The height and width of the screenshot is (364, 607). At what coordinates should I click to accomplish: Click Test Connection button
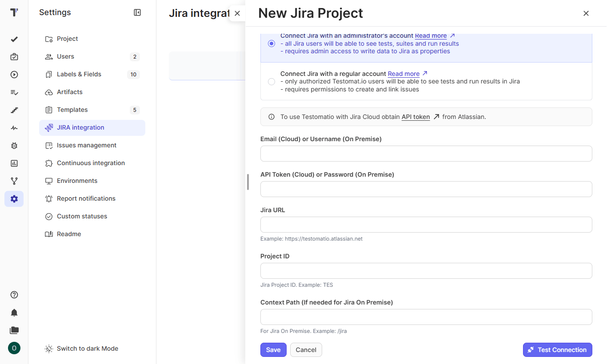(x=558, y=350)
